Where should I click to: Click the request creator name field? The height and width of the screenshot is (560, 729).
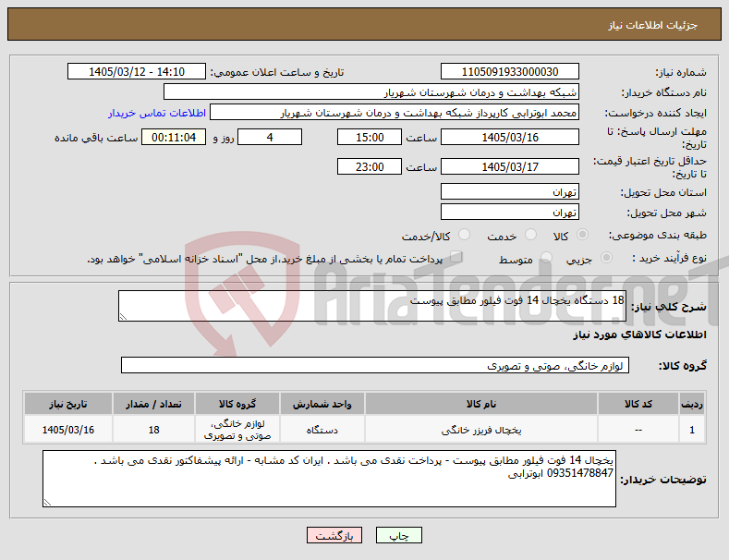[x=395, y=113]
